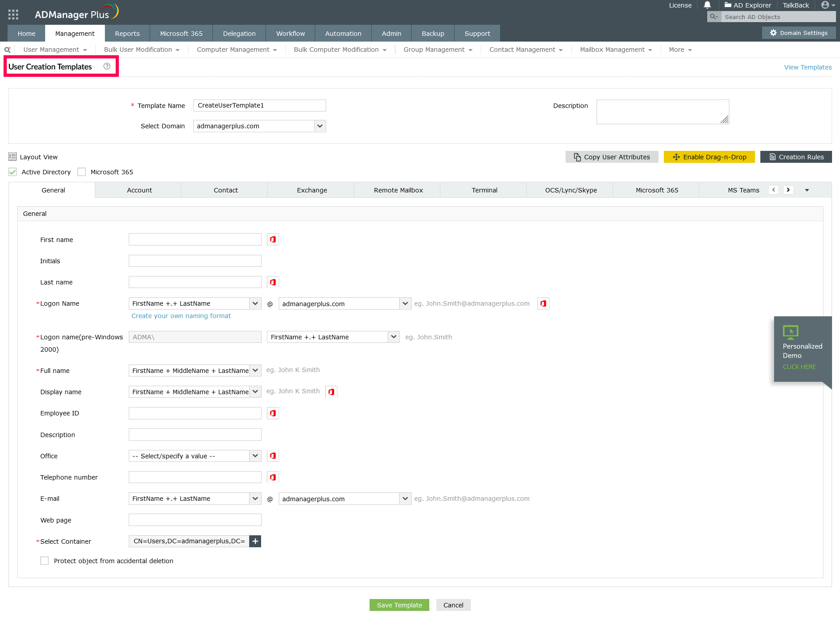Enable the Microsoft 365 checkbox
The height and width of the screenshot is (622, 840).
tap(81, 172)
